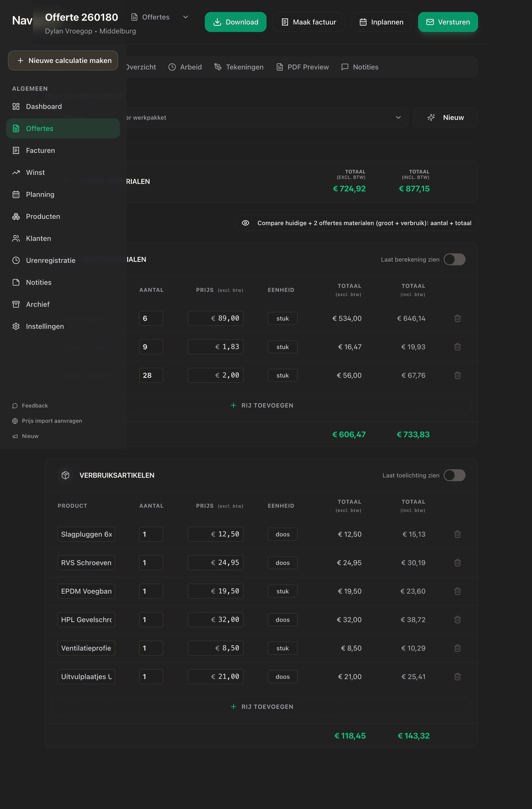The image size is (532, 809).
Task: Click the Urenregistratie clock icon
Action: 16,260
